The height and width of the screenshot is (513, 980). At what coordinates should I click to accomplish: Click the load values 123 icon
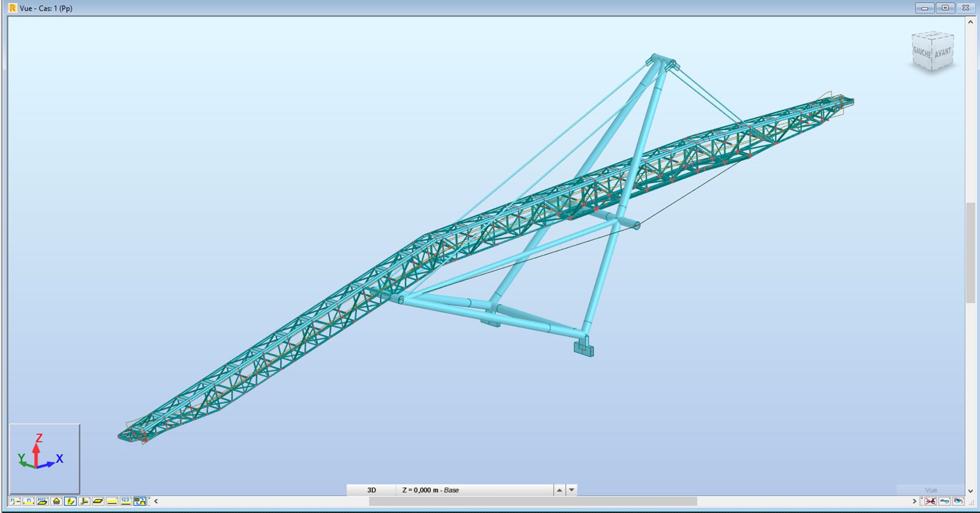pyautogui.click(x=126, y=501)
